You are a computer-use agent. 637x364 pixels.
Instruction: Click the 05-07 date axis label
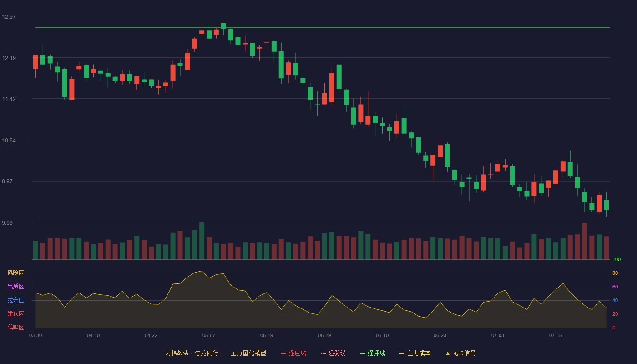pos(209,335)
